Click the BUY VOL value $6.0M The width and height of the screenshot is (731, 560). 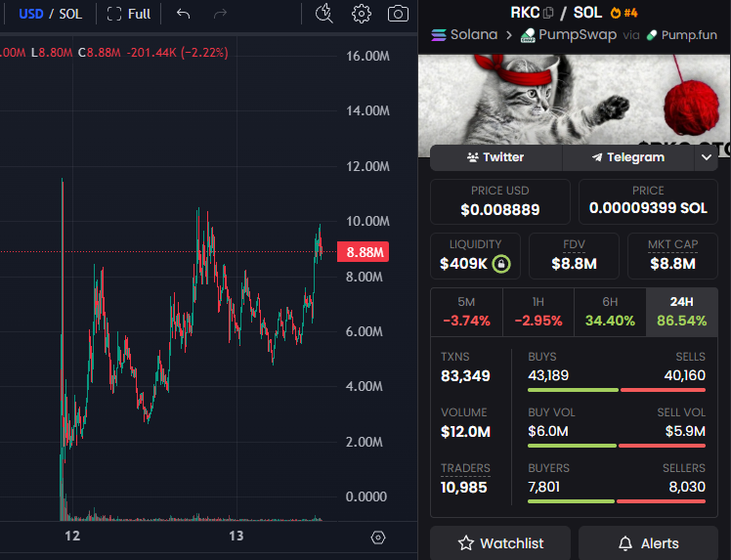tap(548, 431)
